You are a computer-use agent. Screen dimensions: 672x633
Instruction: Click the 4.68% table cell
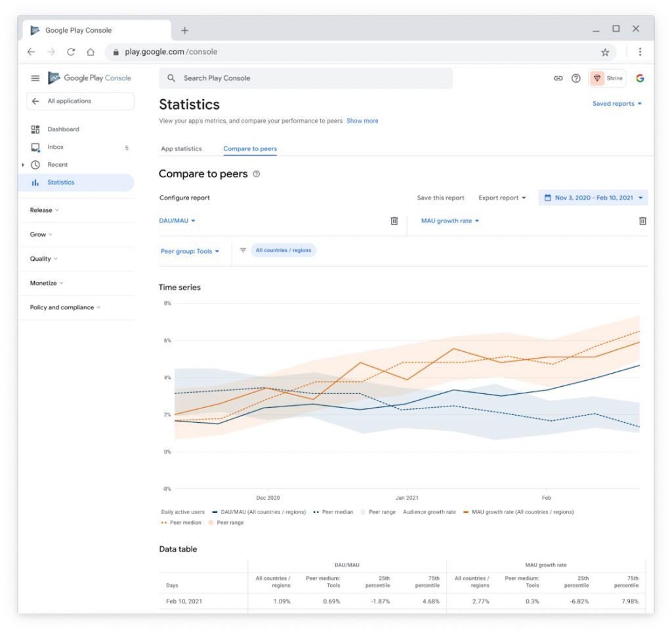[430, 601]
